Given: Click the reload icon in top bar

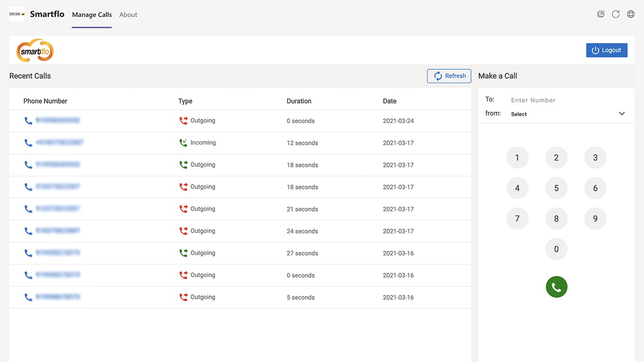Looking at the screenshot, I should click(x=616, y=14).
